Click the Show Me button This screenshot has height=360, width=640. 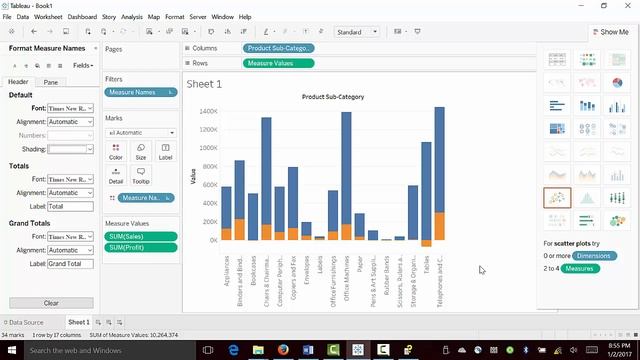(611, 32)
